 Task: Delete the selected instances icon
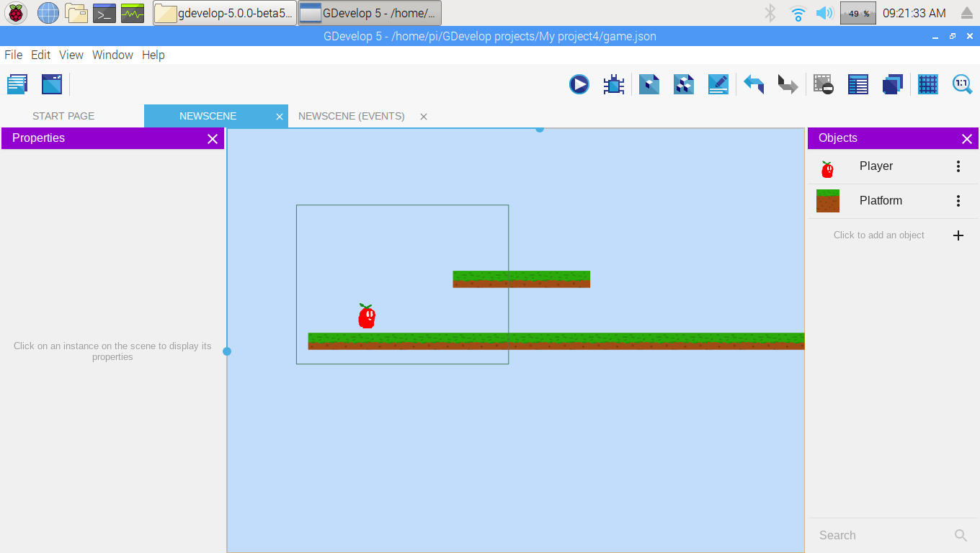pyautogui.click(x=824, y=84)
